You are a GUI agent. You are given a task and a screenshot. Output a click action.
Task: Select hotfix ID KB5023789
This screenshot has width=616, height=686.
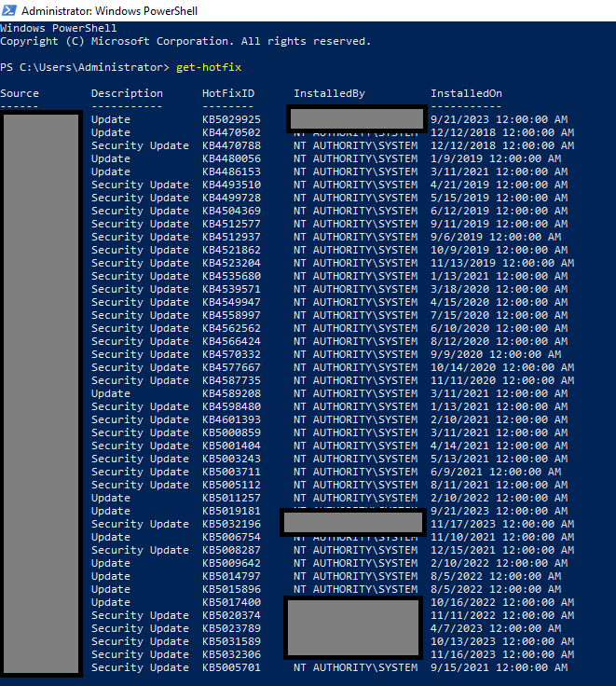(231, 629)
